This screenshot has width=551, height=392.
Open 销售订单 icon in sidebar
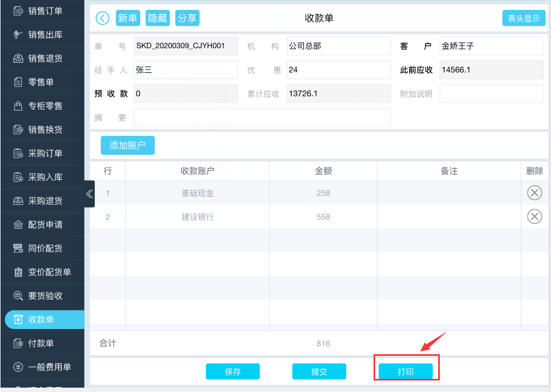pyautogui.click(x=18, y=11)
